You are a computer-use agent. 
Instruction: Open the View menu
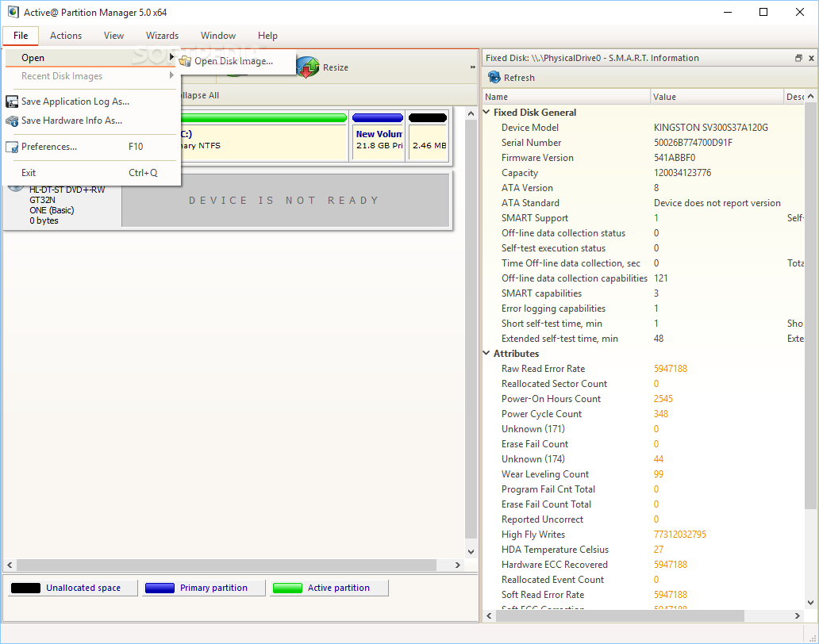click(113, 36)
